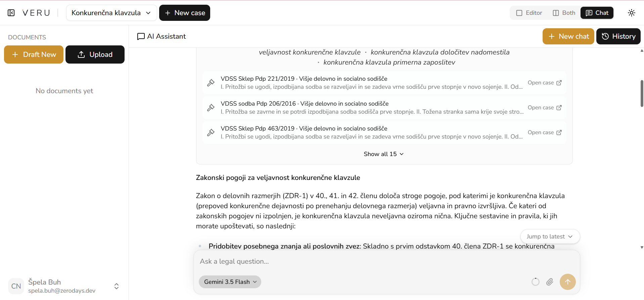Switch to Editor view mode
The width and height of the screenshot is (644, 300).
(529, 13)
